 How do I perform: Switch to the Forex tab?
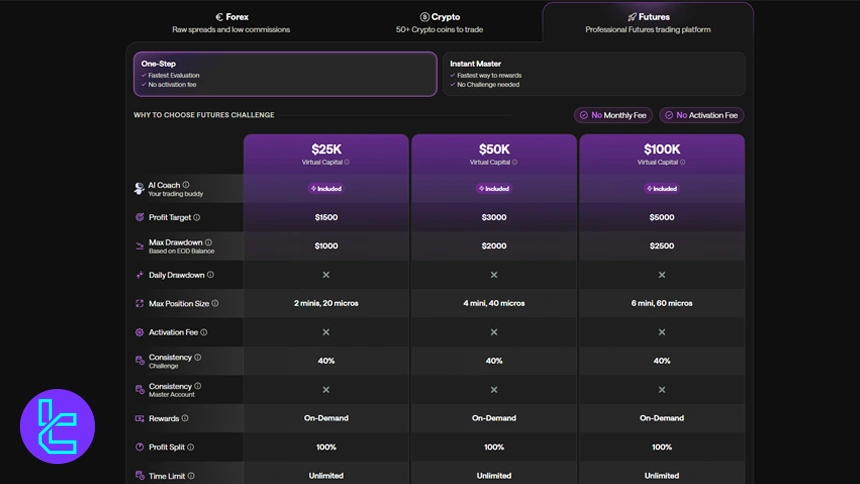[231, 22]
